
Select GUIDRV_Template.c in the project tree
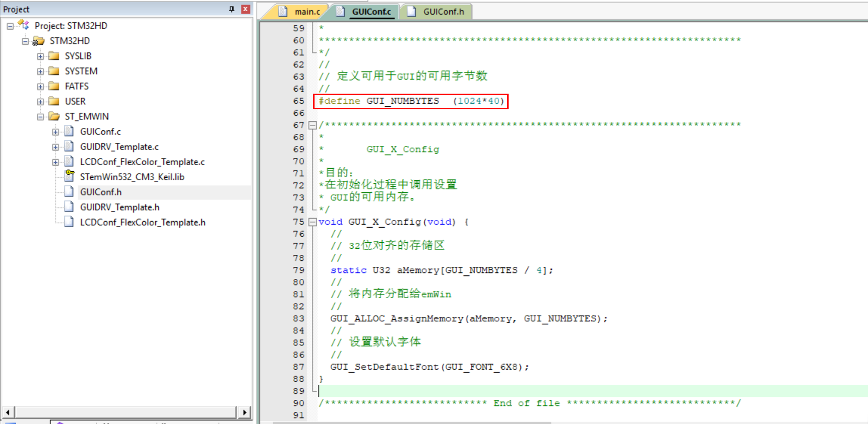point(119,147)
